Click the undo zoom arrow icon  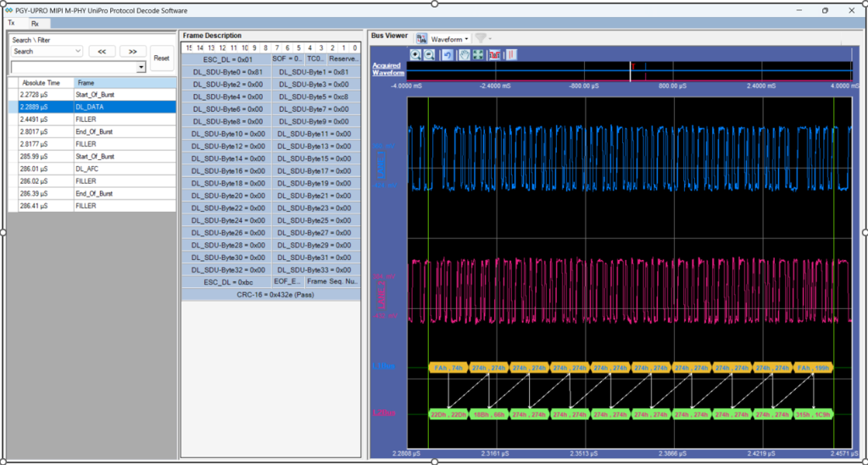click(x=448, y=55)
